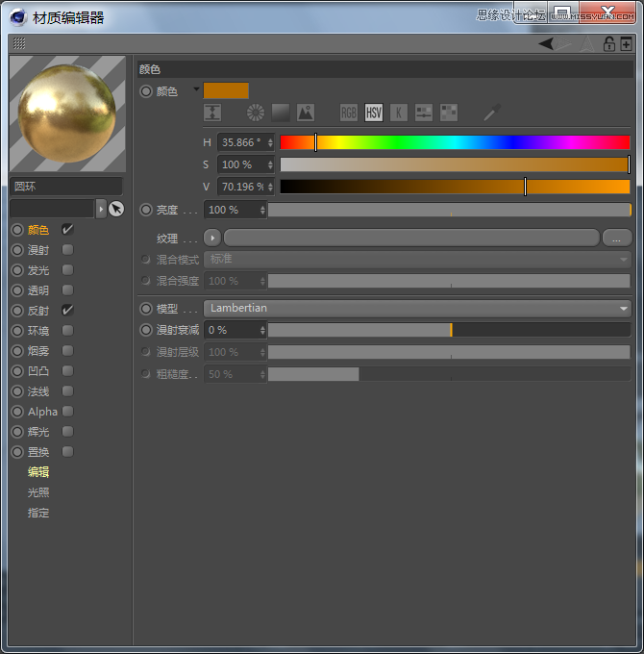The image size is (644, 654).
Task: Choose color from picture icon
Action: pos(306,113)
